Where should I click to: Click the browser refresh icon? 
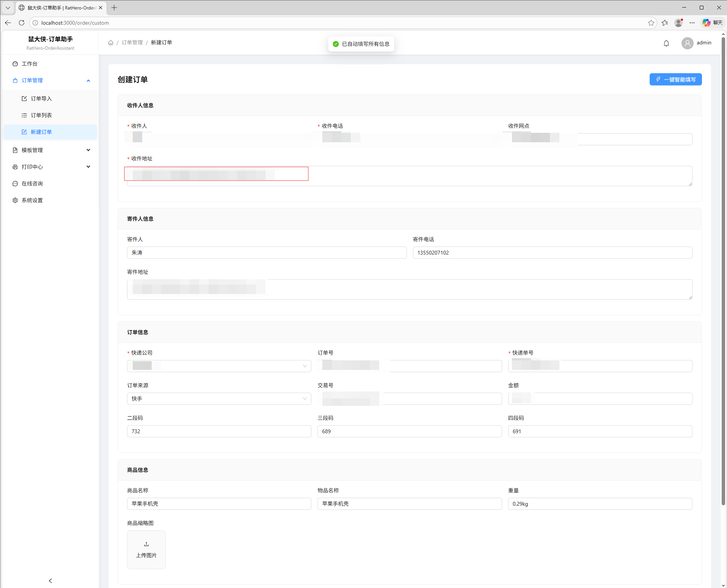[22, 23]
